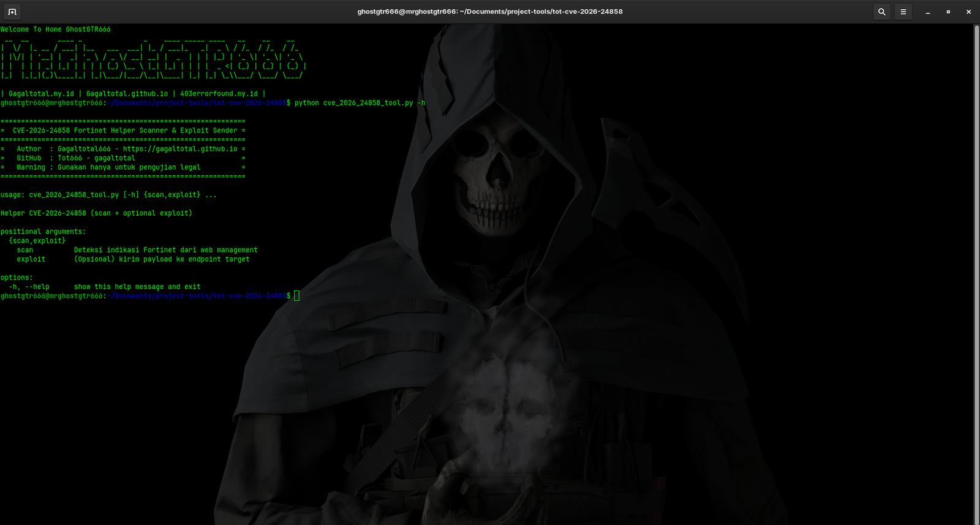
Task: Click 'show this help message and exit'
Action: click(x=137, y=287)
